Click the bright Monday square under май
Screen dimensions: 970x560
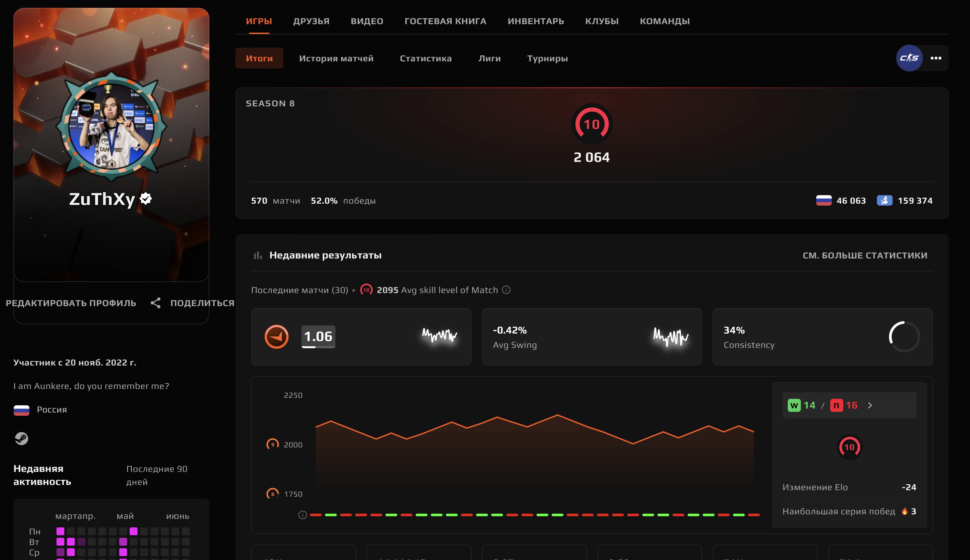coord(134,531)
